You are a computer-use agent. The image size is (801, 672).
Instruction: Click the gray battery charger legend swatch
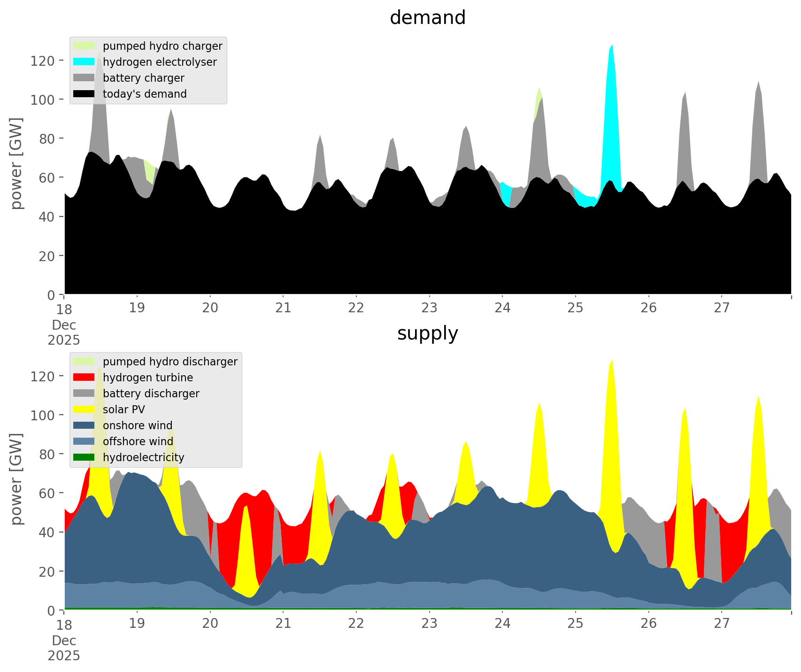(x=84, y=78)
